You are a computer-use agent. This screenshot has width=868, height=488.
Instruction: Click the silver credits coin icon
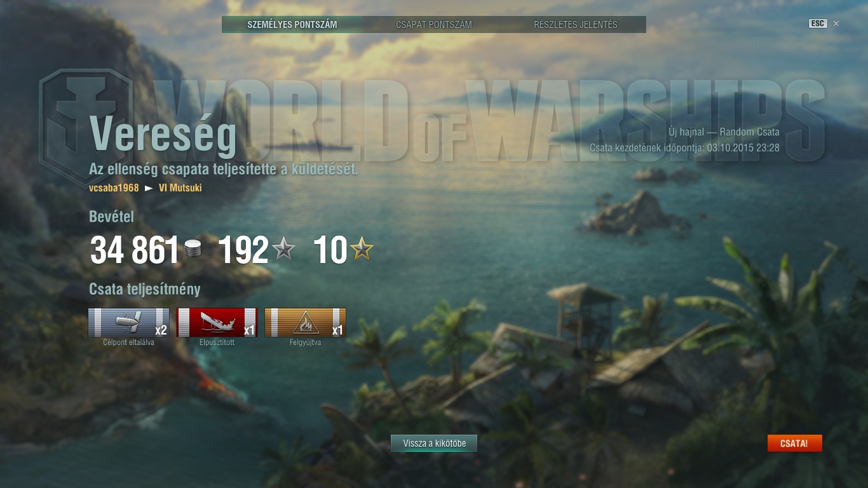[x=193, y=248]
